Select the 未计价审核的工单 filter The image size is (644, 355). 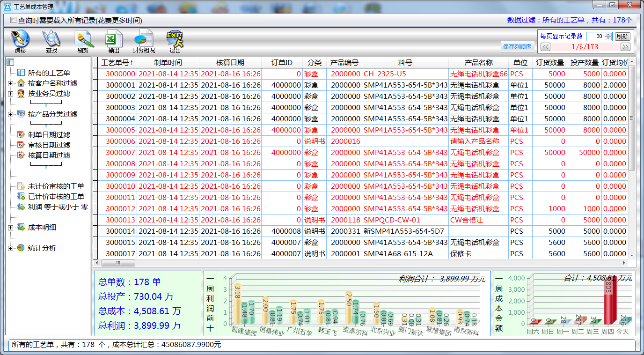click(56, 186)
